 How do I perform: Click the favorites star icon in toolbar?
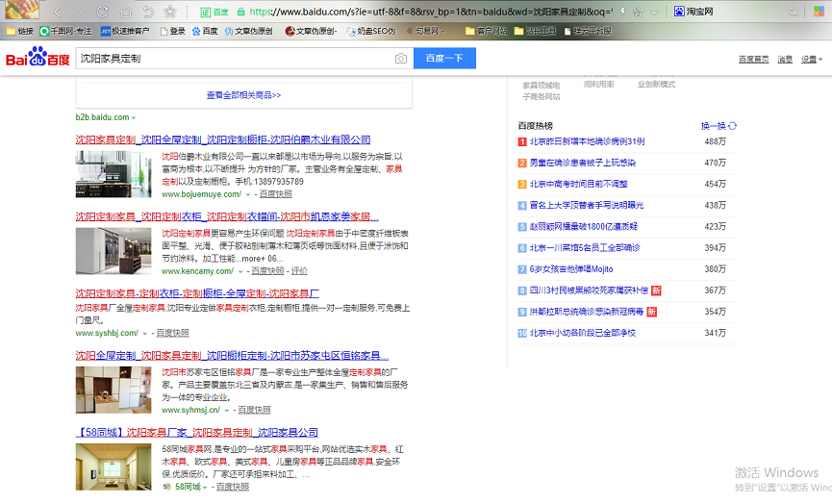[170, 12]
